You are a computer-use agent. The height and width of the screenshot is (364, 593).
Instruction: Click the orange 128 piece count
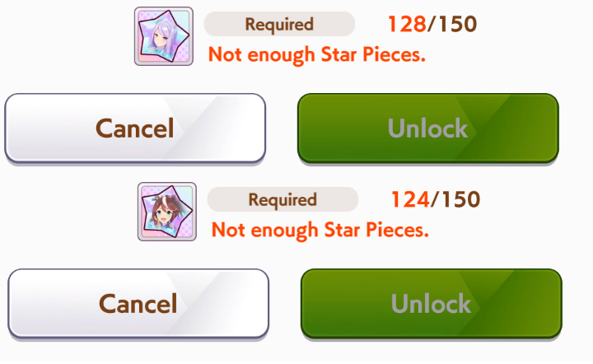(407, 24)
